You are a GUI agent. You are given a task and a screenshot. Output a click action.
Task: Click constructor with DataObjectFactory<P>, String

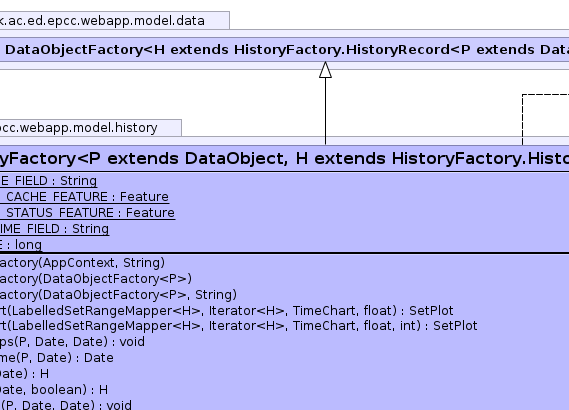[x=118, y=295]
